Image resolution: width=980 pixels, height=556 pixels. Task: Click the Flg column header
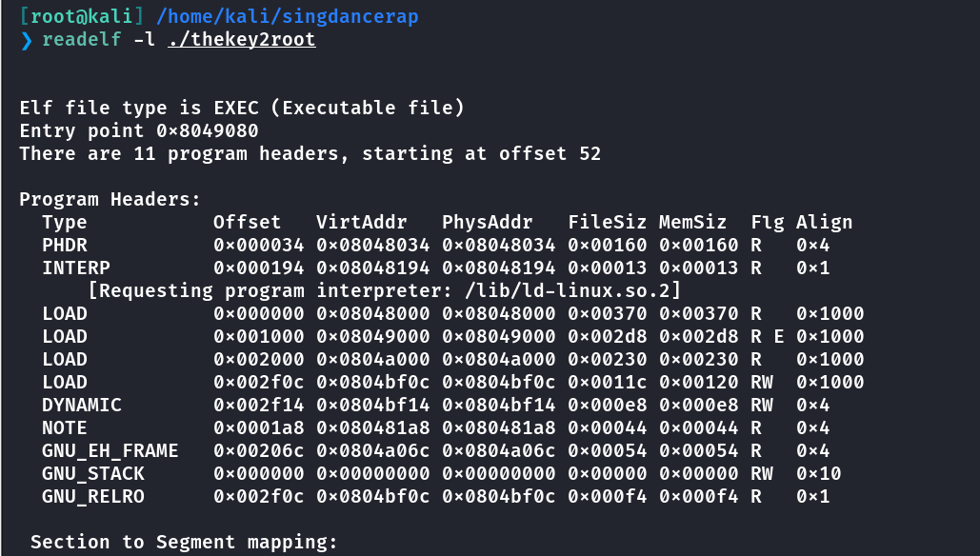tap(767, 223)
